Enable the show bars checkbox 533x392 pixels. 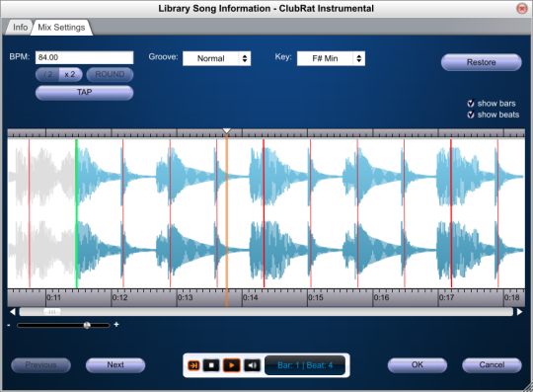coord(471,104)
